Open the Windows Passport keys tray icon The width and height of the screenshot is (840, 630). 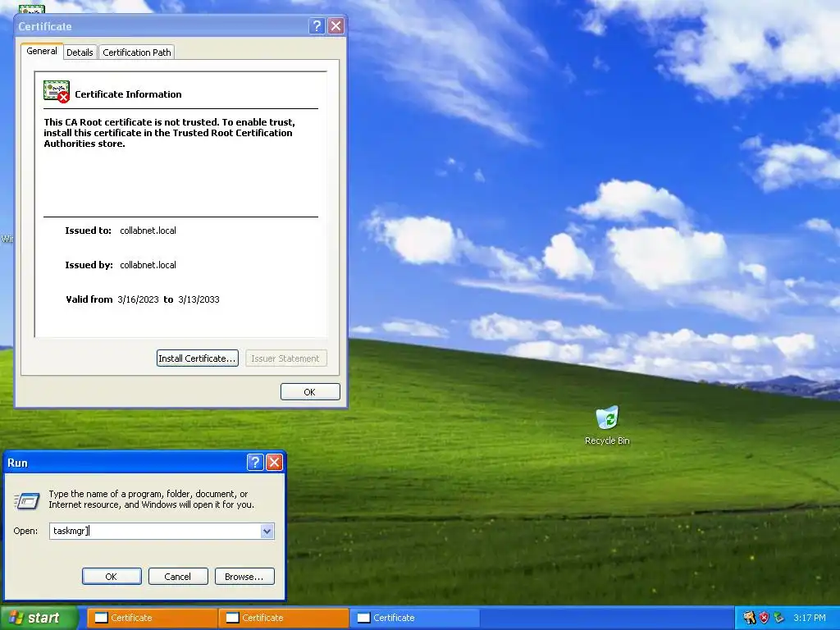click(x=749, y=618)
